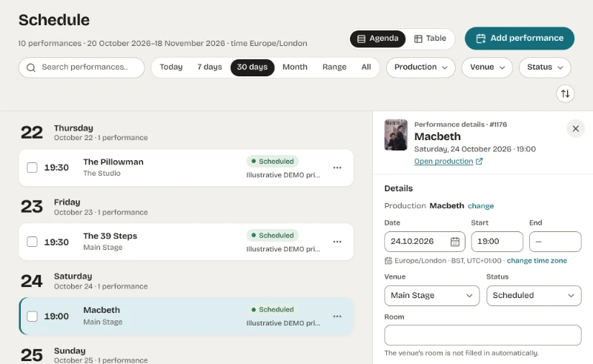Close the performance details panel

(x=576, y=129)
